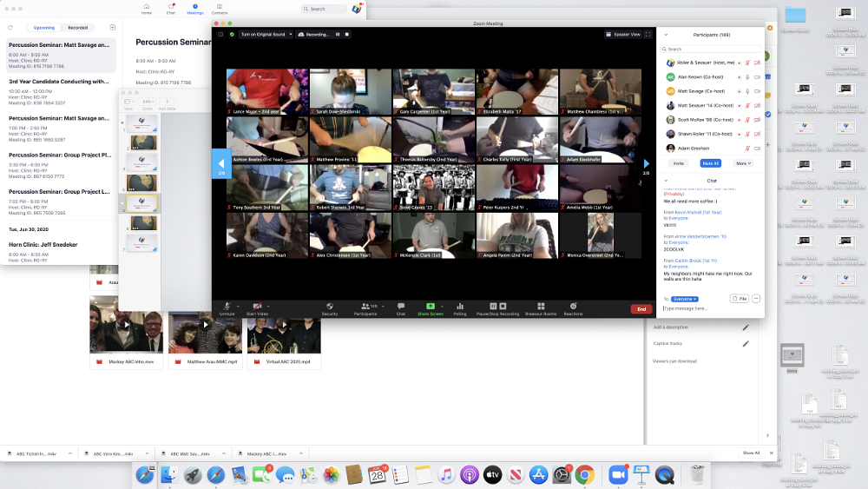The height and width of the screenshot is (489, 868).
Task: Select 3rd Year Candidate Conducting meeting
Action: tap(61, 91)
